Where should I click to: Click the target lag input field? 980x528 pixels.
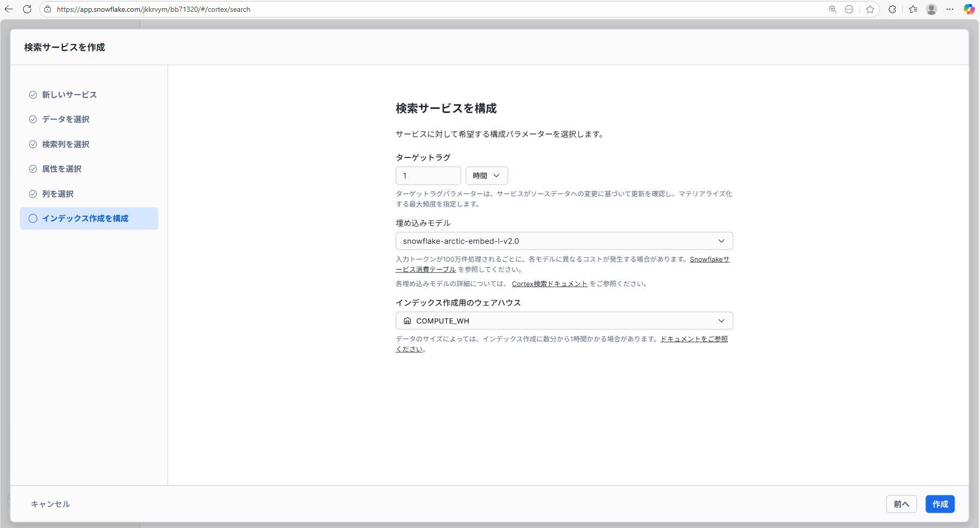428,175
